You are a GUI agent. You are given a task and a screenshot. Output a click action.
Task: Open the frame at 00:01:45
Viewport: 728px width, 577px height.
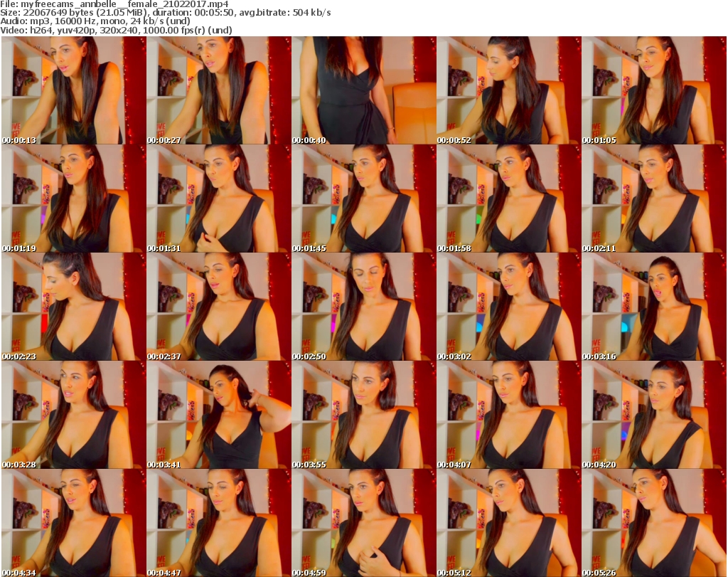[363, 198]
